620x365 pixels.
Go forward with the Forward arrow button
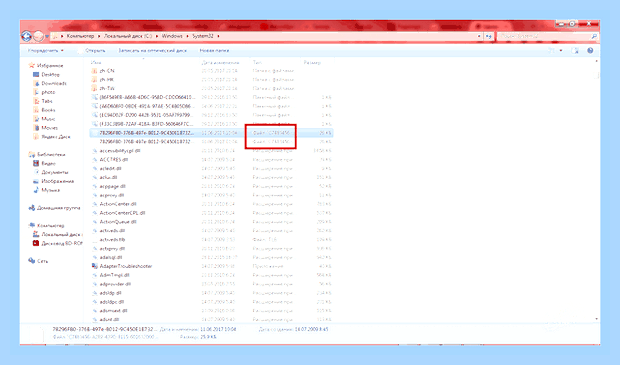[x=38, y=36]
